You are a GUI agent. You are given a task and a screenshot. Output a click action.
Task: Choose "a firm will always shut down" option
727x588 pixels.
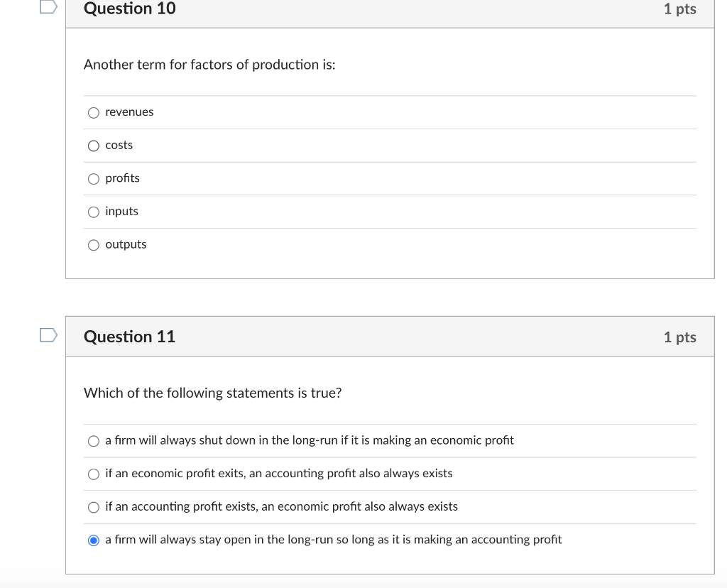tap(94, 441)
